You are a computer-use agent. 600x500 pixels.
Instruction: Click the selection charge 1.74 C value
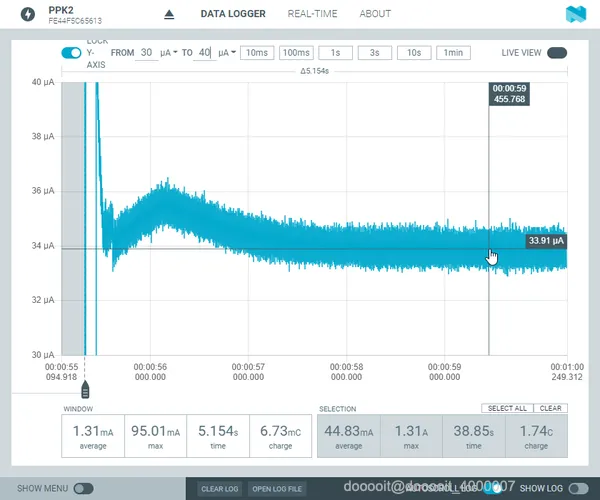(x=536, y=431)
